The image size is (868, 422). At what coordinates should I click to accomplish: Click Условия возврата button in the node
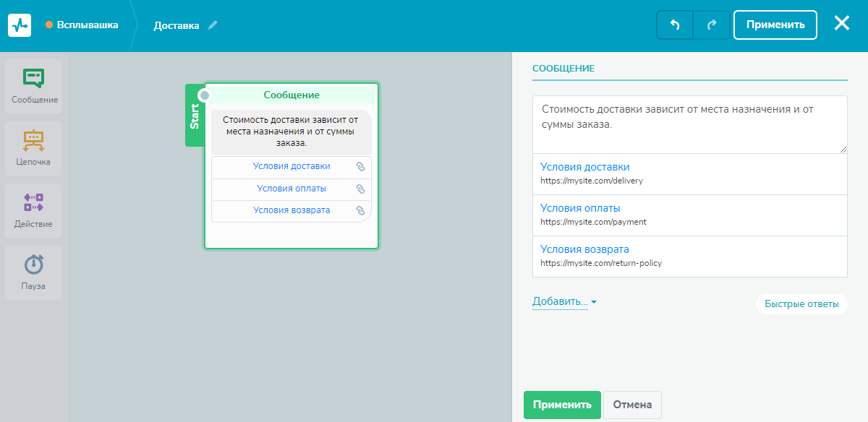[x=291, y=210]
